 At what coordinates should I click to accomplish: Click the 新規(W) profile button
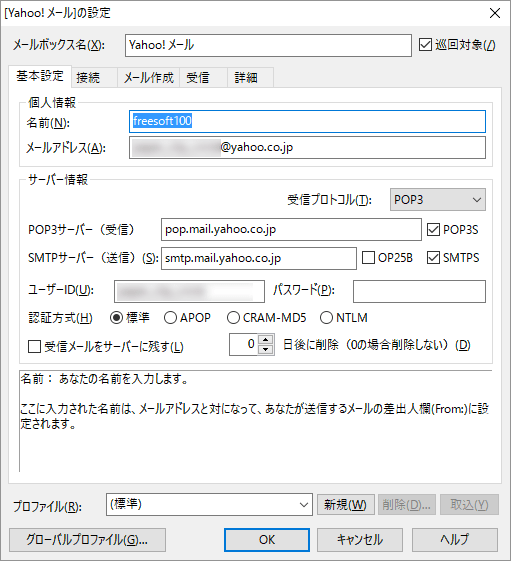(346, 504)
